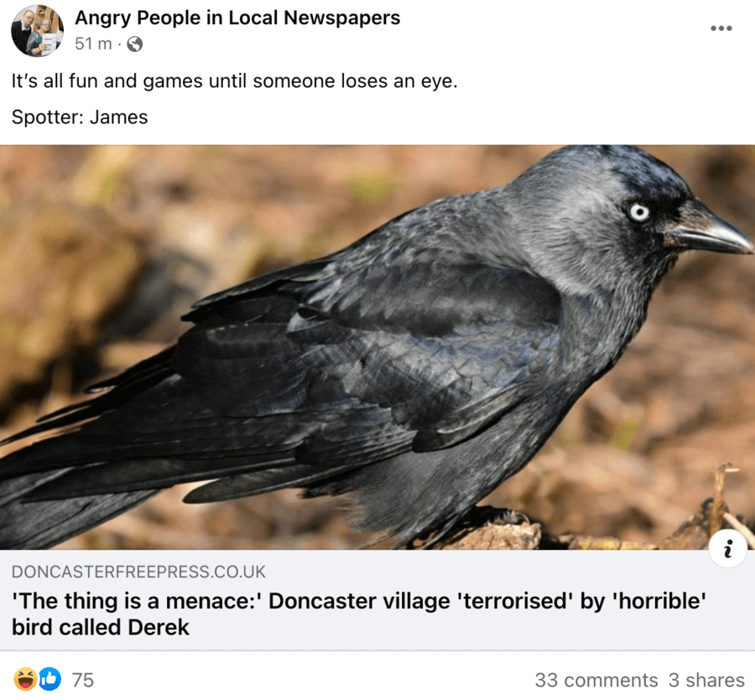Viewport: 755px width, 700px height.
Task: Open the 33 comments link
Action: point(596,680)
